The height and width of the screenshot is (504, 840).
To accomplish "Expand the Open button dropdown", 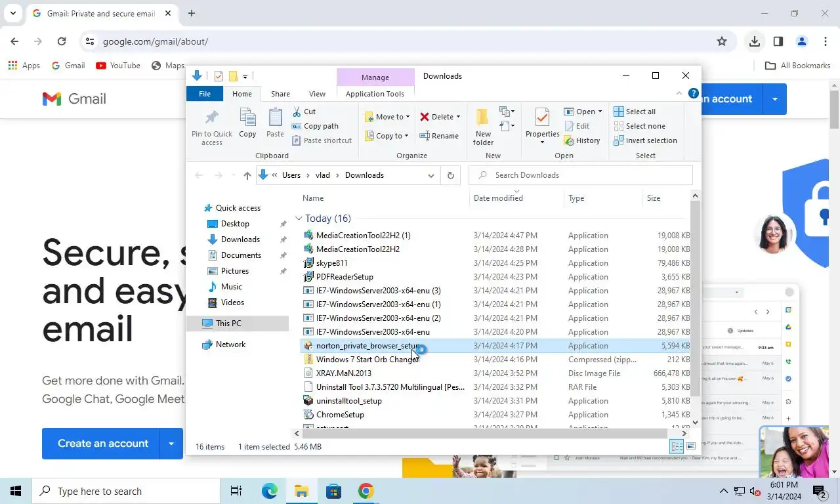I will click(x=600, y=112).
